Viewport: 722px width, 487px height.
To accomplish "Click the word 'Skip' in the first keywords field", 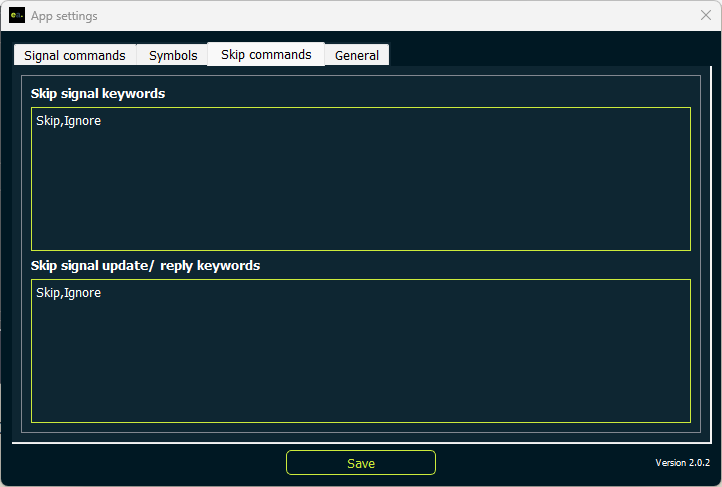I will [48, 121].
